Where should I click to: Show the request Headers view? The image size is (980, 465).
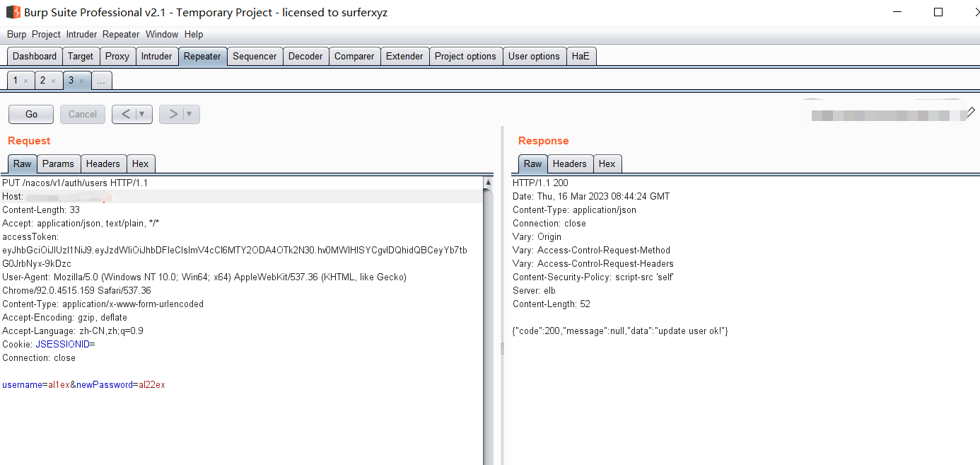click(103, 163)
